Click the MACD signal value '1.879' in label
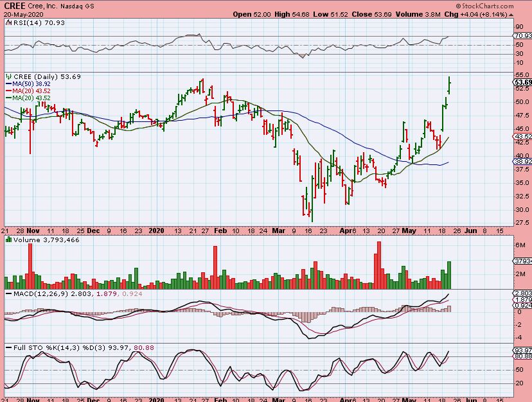The width and height of the screenshot is (532, 402). (x=107, y=293)
